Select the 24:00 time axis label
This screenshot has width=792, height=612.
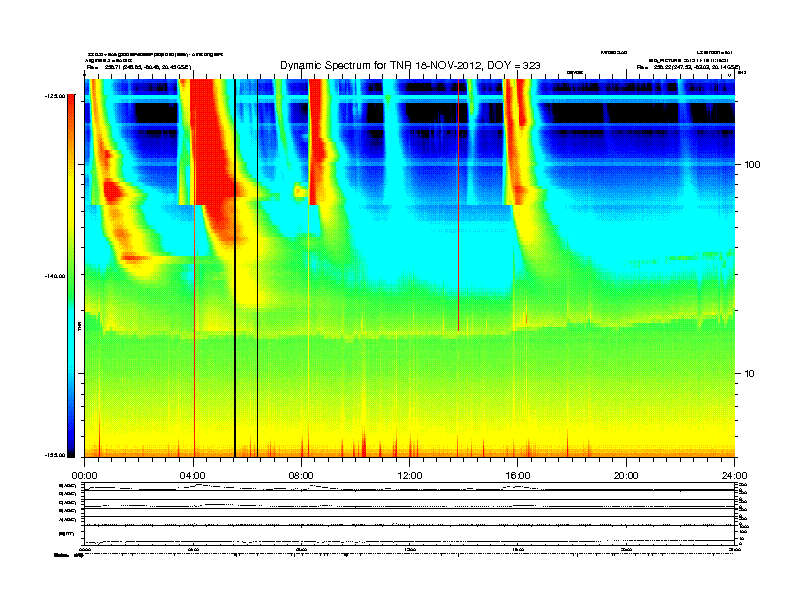734,476
